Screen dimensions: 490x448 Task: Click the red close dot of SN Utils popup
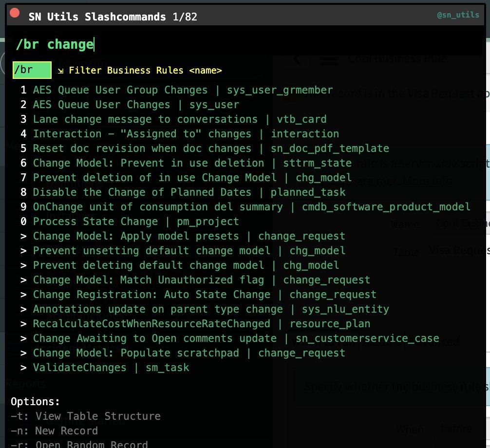[15, 13]
